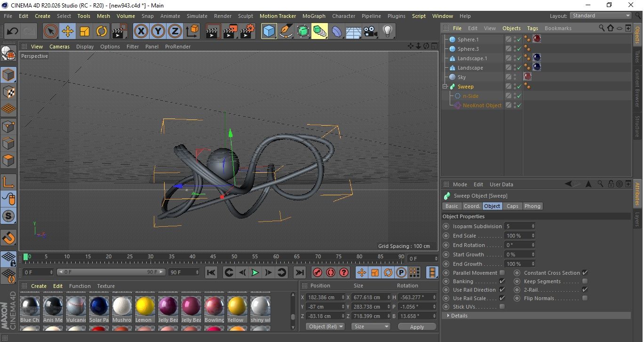Toggle Constant Cross Section checkbox
Image resolution: width=644 pixels, height=342 pixels.
[x=585, y=273]
